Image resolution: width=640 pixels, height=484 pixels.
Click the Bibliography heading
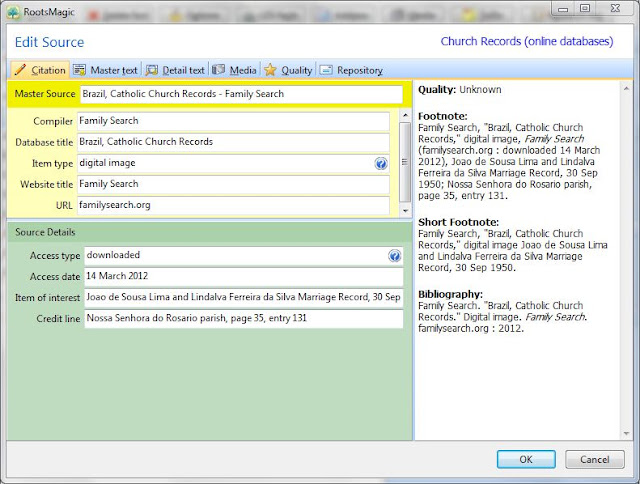450,294
